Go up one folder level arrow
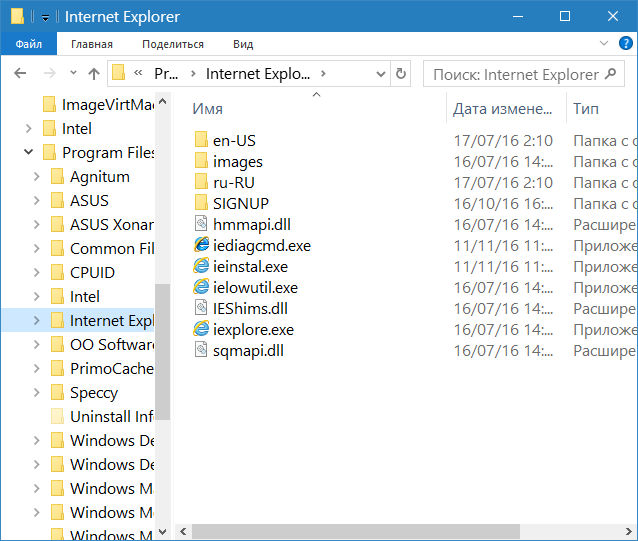638x541 pixels. pos(94,74)
